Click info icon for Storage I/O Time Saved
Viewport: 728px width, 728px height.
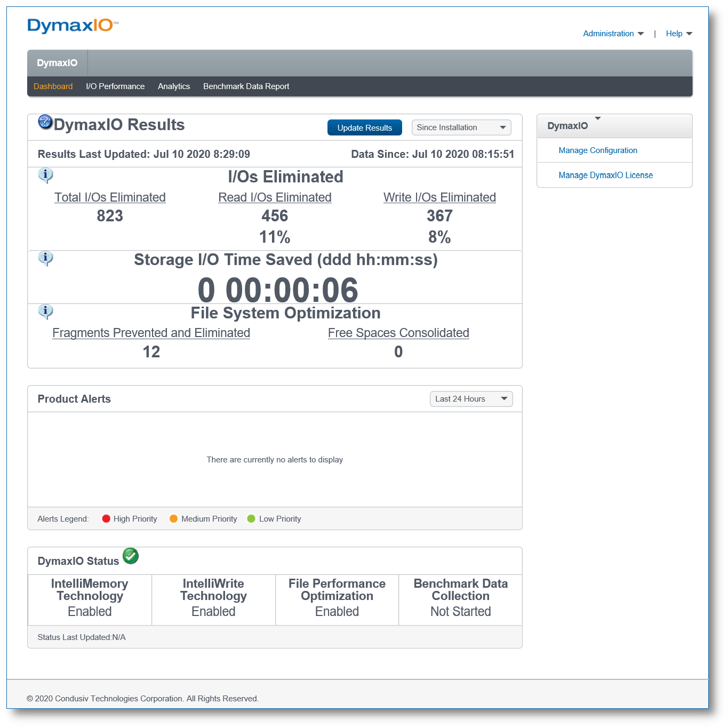(x=46, y=259)
